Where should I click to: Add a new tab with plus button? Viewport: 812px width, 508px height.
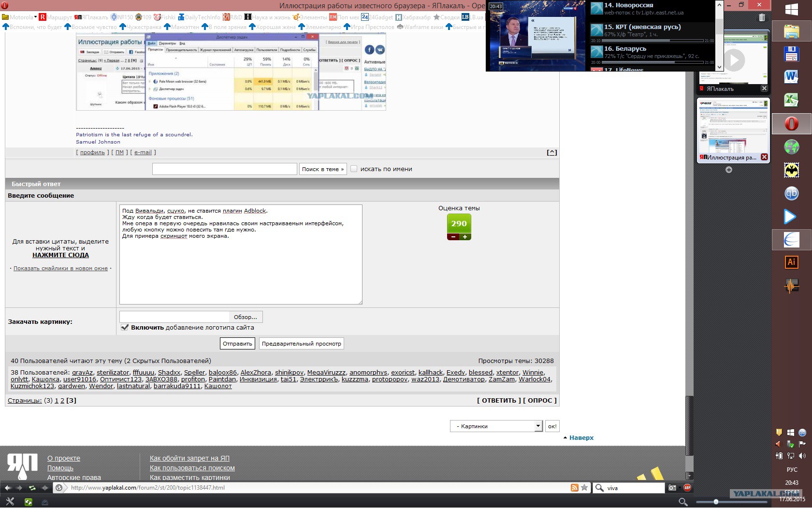(x=729, y=170)
